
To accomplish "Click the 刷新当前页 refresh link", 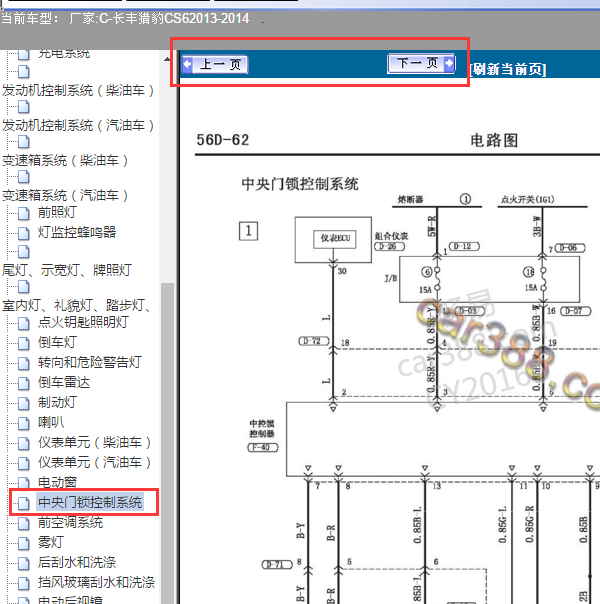I will click(x=508, y=69).
